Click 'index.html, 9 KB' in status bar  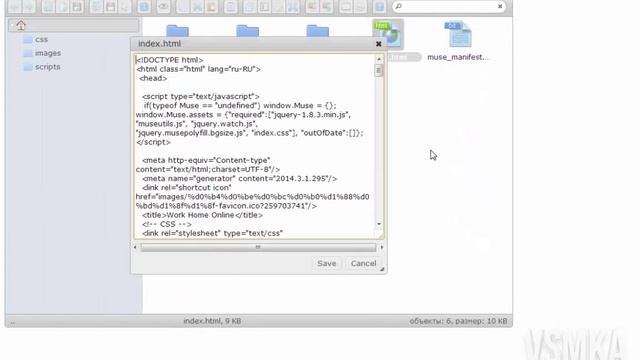212,321
